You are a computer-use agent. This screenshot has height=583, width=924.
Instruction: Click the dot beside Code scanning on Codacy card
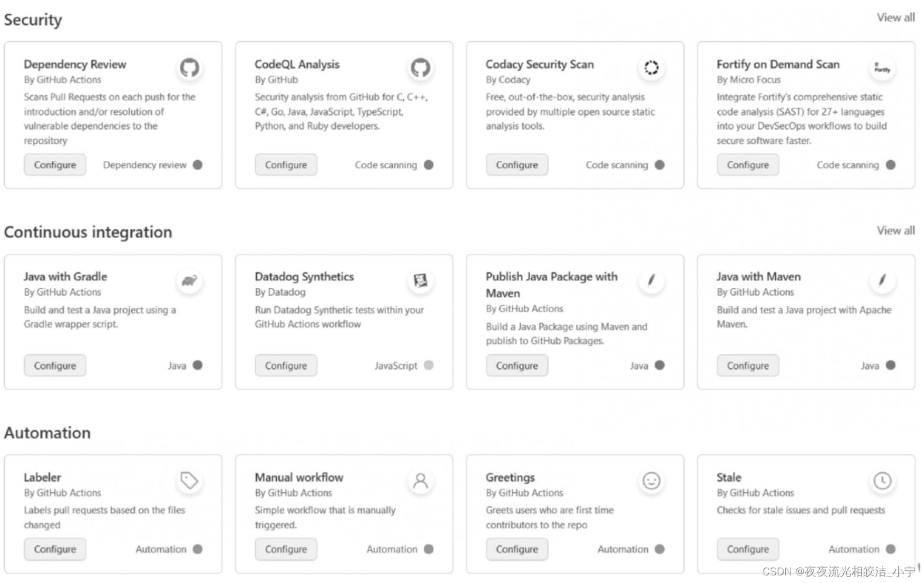[x=660, y=165]
